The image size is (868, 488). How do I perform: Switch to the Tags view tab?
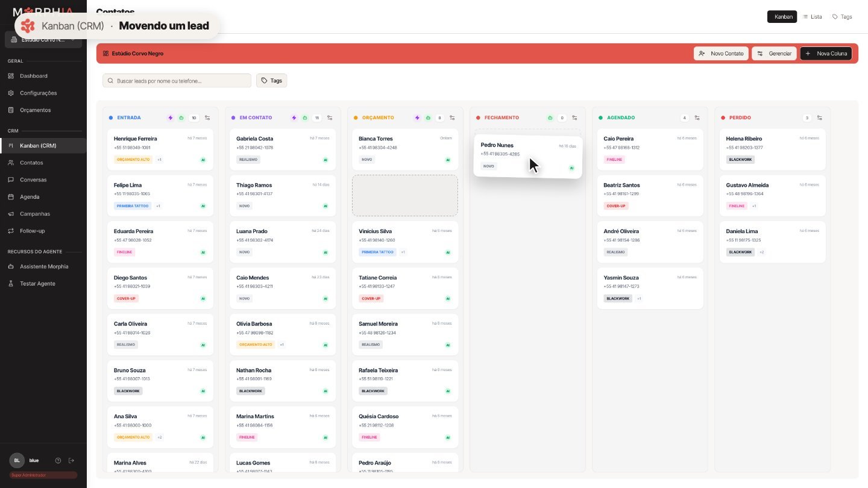click(842, 17)
